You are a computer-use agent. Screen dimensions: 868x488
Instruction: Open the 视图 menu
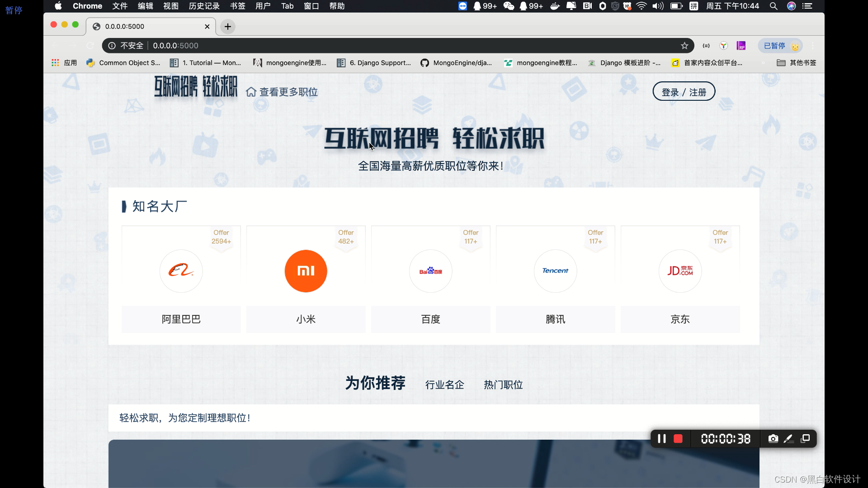click(171, 6)
